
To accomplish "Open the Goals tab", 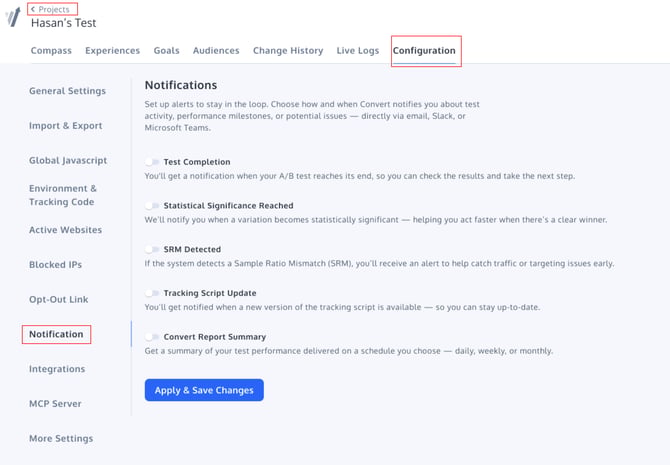I will coord(167,50).
